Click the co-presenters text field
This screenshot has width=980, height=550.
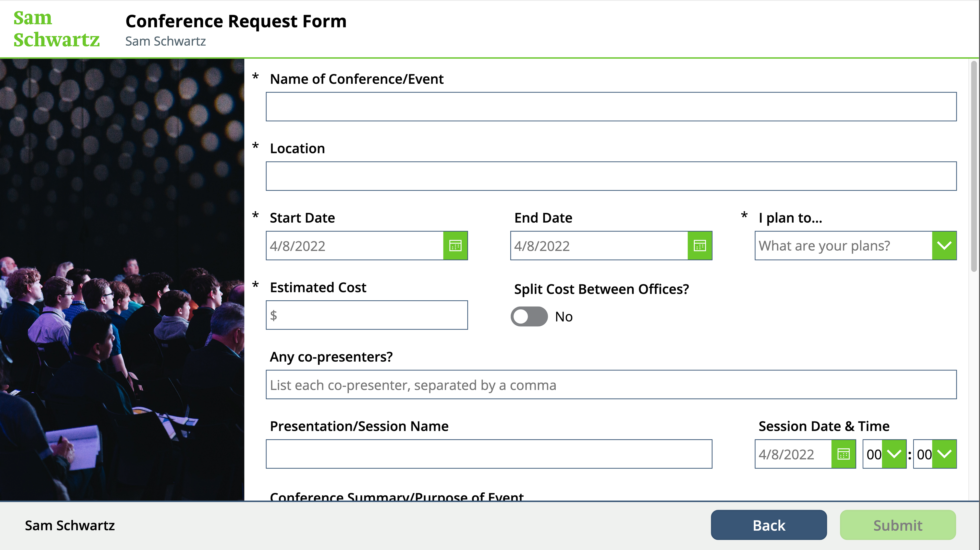click(611, 385)
